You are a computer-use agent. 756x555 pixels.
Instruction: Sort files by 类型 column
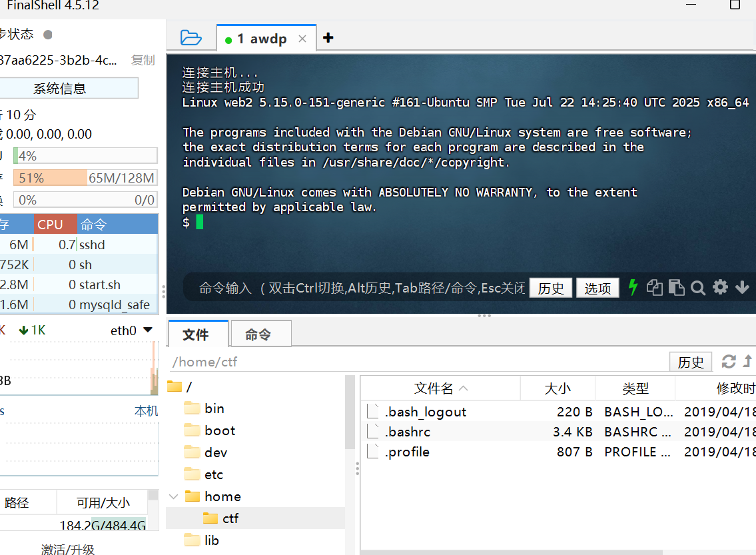[635, 388]
